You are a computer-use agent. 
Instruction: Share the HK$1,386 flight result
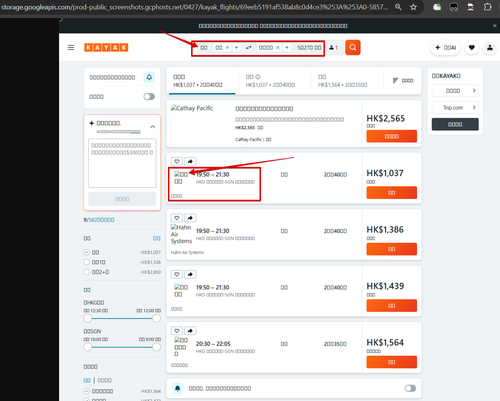pyautogui.click(x=190, y=218)
